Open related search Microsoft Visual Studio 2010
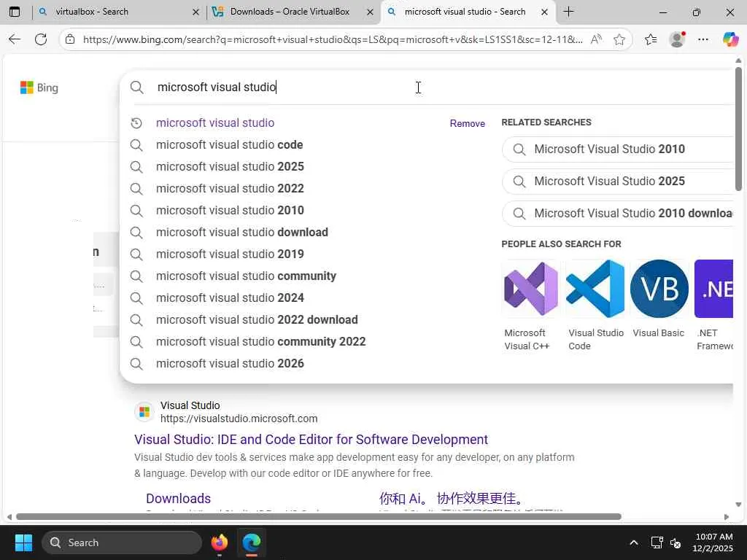The width and height of the screenshot is (747, 560). [617, 149]
